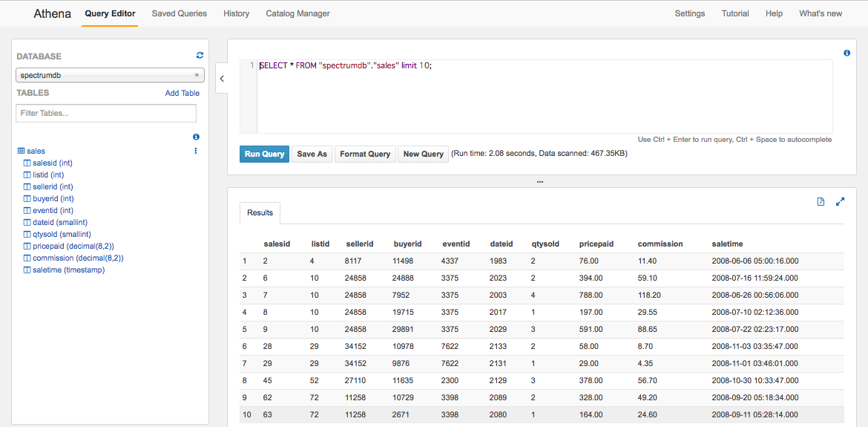Viewport: 868px width, 427px height.
Task: Download results file icon
Action: tap(821, 202)
